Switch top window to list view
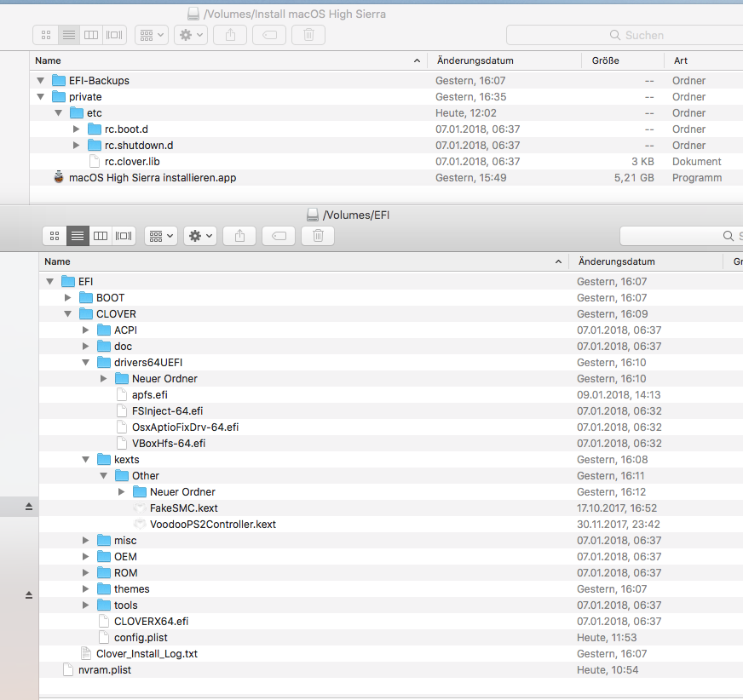Image resolution: width=743 pixels, height=700 pixels. click(x=69, y=35)
